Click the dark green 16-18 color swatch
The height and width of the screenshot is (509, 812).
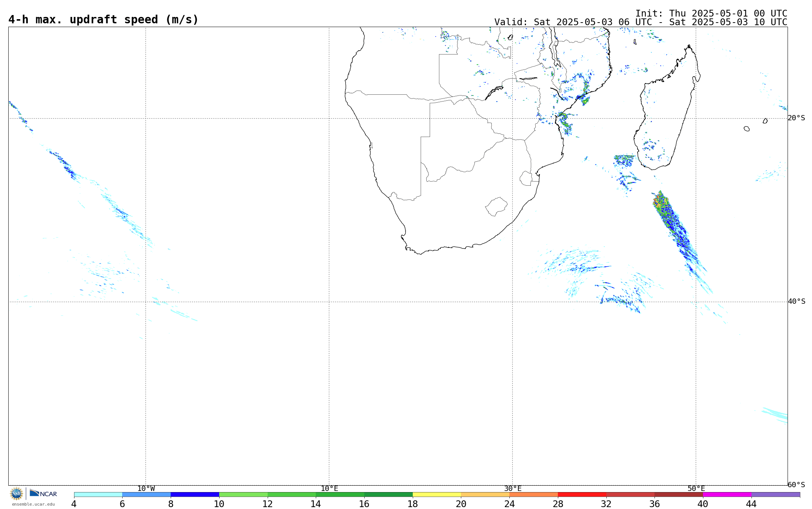pos(388,495)
